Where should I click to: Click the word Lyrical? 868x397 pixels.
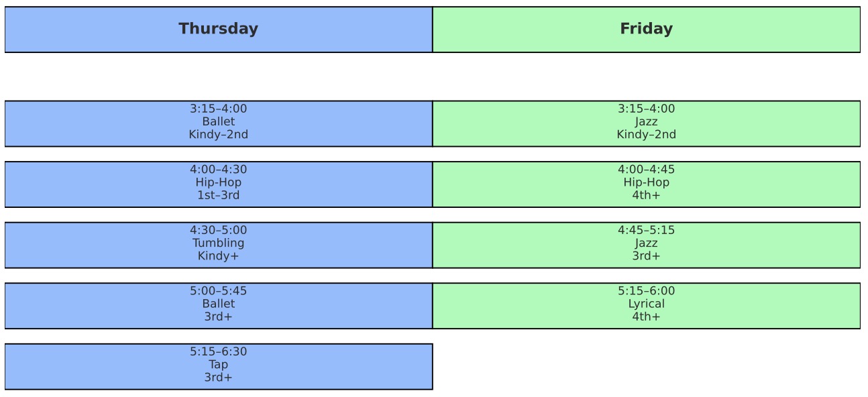tap(646, 304)
